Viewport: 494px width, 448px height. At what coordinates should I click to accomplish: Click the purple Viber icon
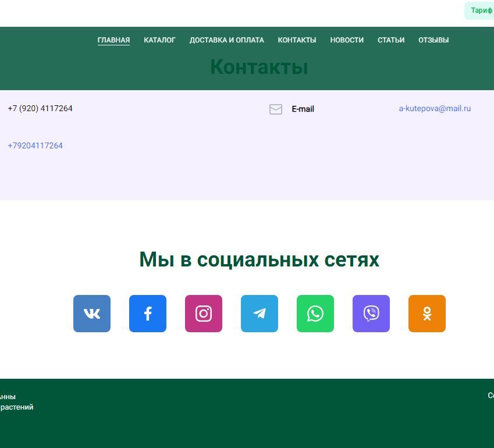tap(371, 314)
